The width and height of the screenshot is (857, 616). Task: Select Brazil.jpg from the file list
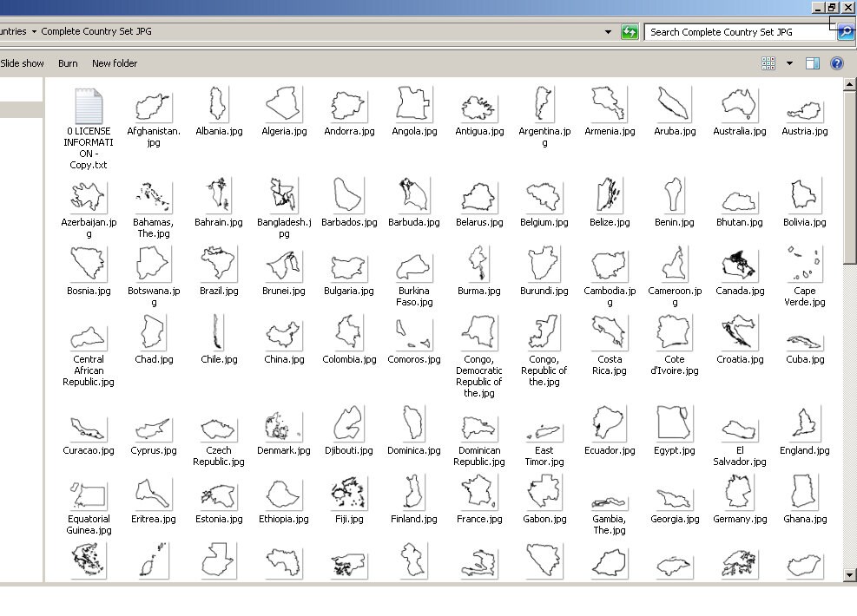pos(217,265)
